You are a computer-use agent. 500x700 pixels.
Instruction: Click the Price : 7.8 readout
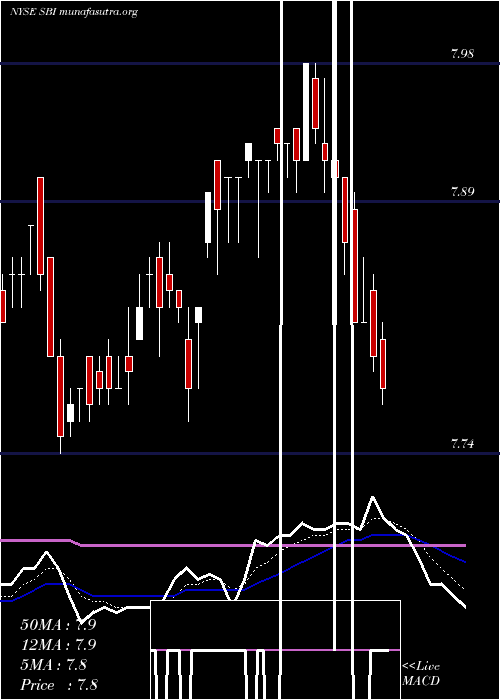(59, 685)
